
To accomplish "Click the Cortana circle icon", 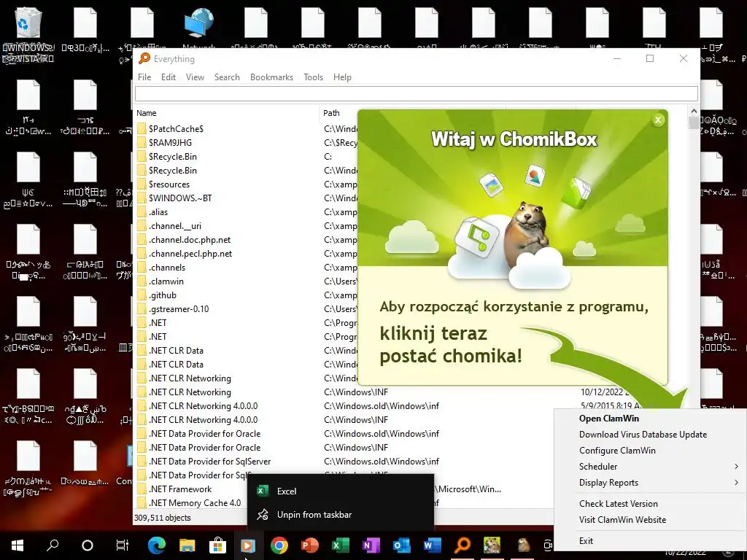I will (88, 545).
